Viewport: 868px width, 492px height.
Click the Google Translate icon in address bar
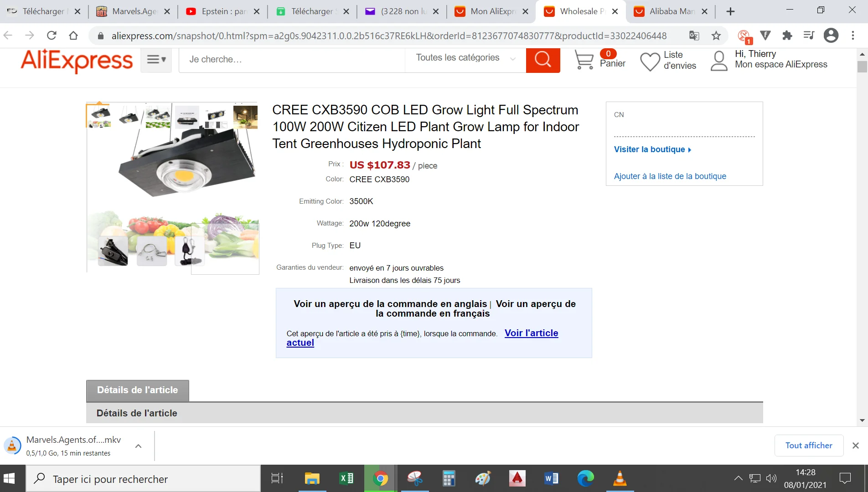694,36
